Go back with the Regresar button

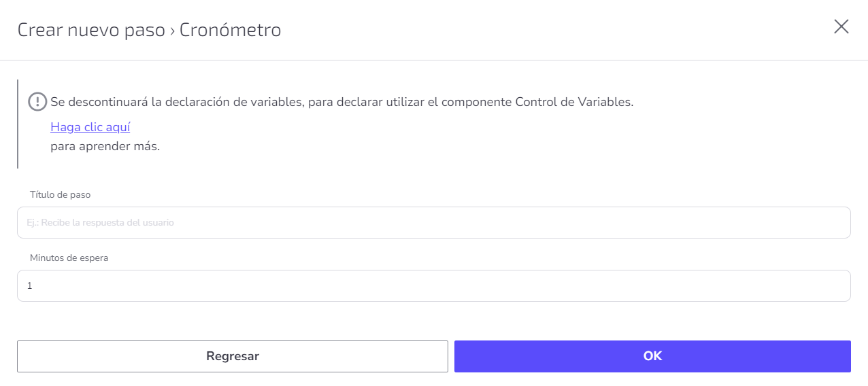233,356
